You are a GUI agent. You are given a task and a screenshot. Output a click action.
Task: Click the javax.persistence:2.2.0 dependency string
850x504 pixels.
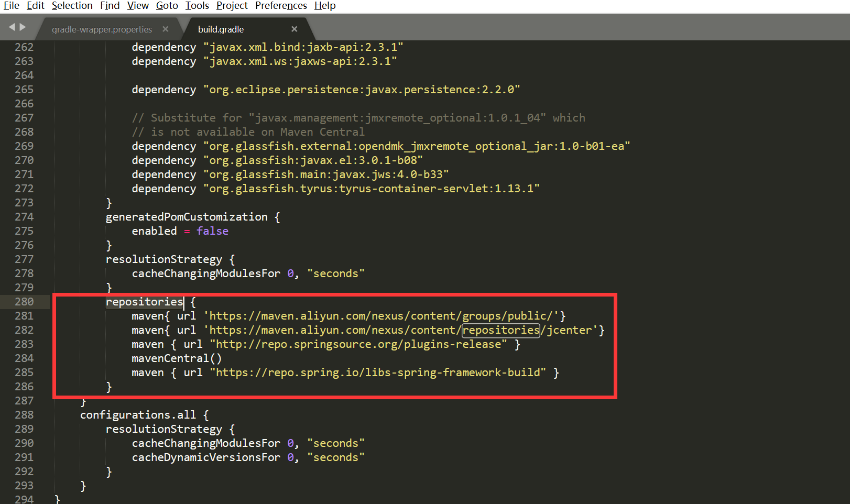coord(362,90)
